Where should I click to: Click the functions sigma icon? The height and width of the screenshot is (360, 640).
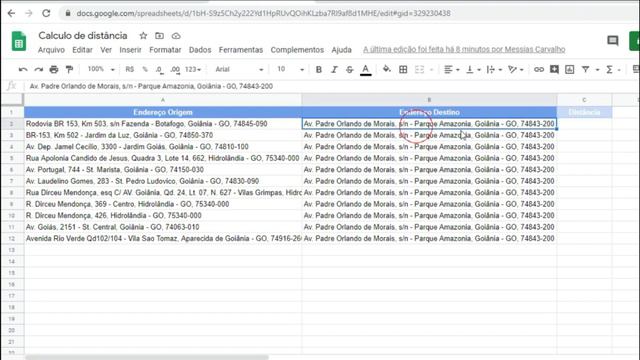(x=609, y=69)
